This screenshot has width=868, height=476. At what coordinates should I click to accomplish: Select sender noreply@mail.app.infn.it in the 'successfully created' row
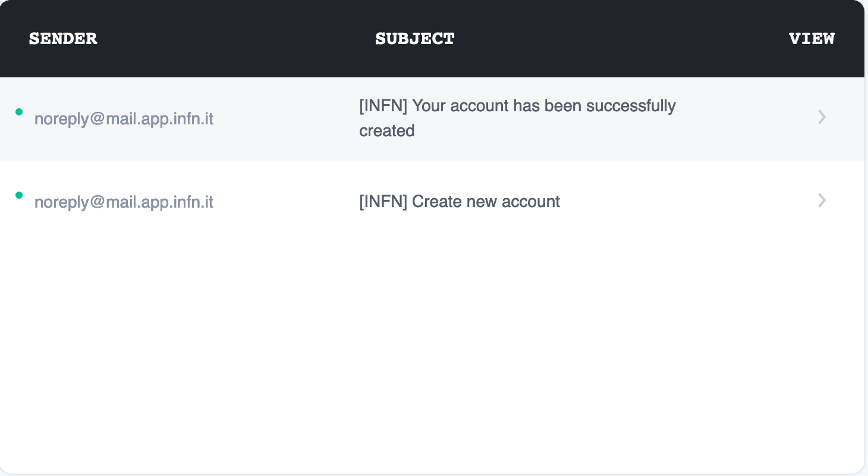[124, 119]
